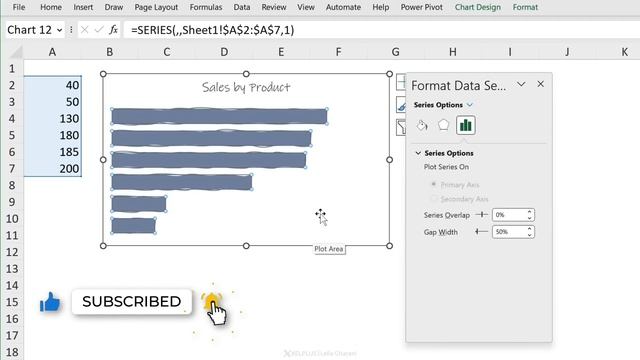The image size is (640, 360).
Task: Select the Primary Axis radio button
Action: click(434, 184)
